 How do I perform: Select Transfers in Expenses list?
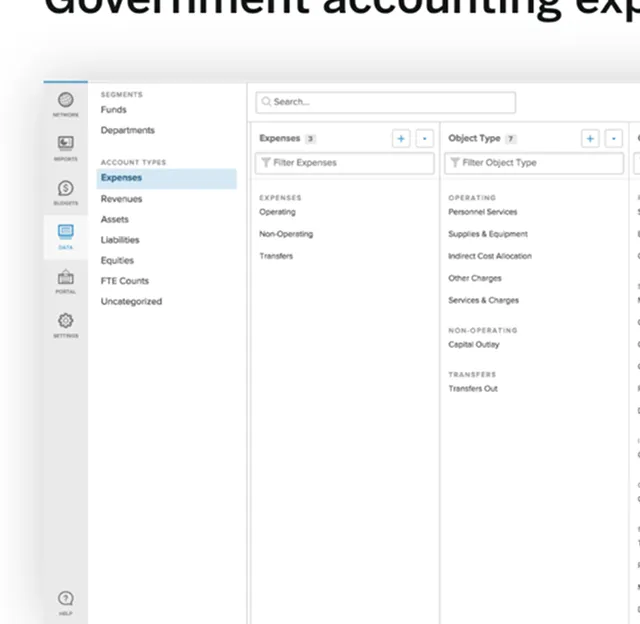[276, 256]
